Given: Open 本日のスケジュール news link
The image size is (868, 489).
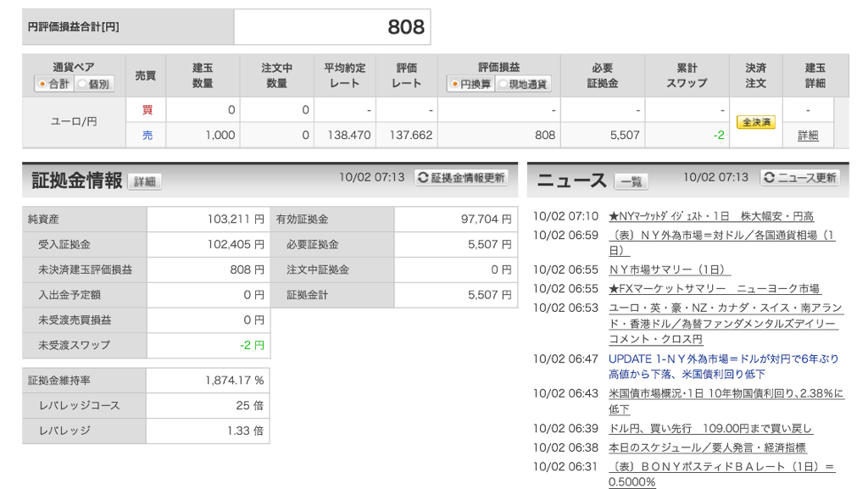Looking at the screenshot, I should pyautogui.click(x=707, y=447).
